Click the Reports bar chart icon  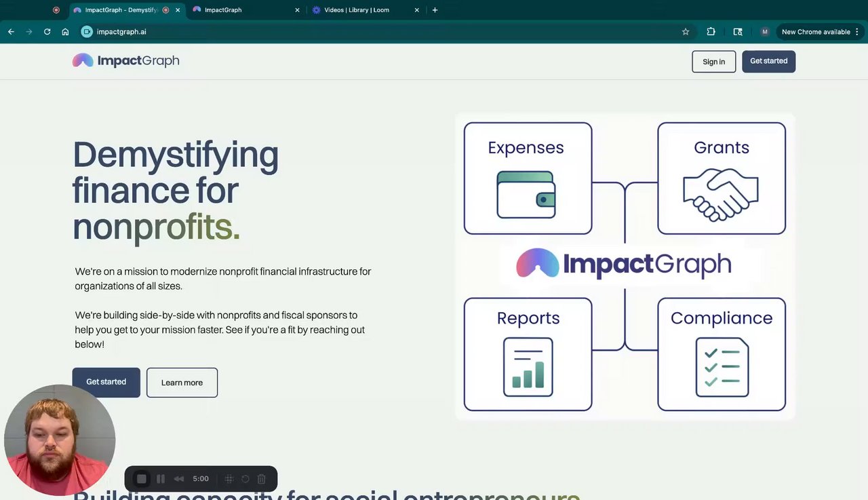point(528,367)
